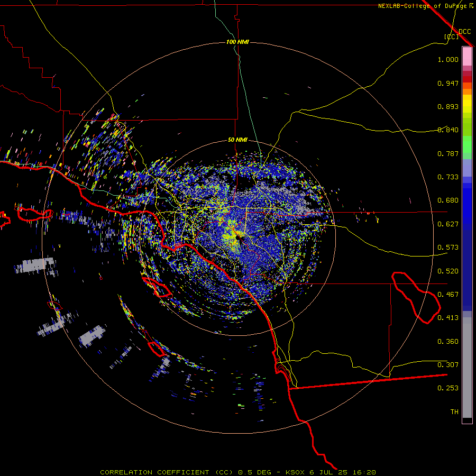Click the 0.253 scale value

click(x=448, y=388)
